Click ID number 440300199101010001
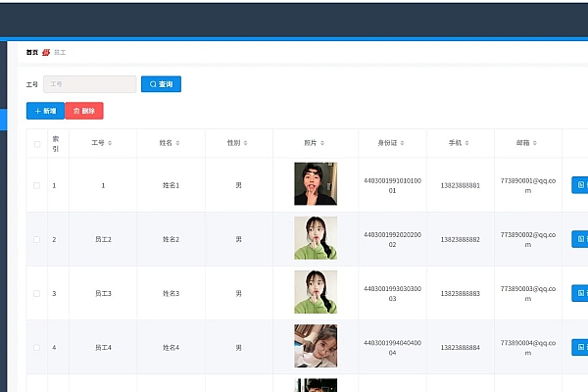The width and height of the screenshot is (588, 392). tap(392, 185)
